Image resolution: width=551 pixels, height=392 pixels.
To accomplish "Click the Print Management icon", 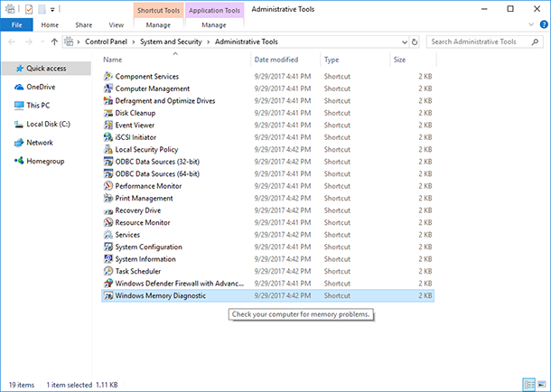I will coord(108,198).
